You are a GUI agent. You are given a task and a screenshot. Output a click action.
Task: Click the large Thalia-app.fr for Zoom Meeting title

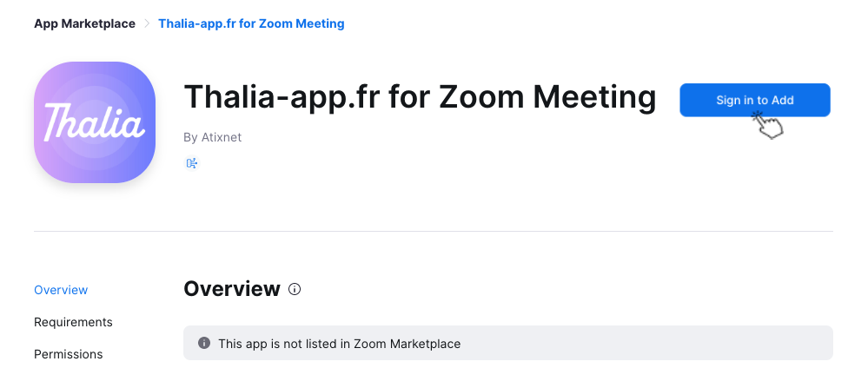point(421,97)
